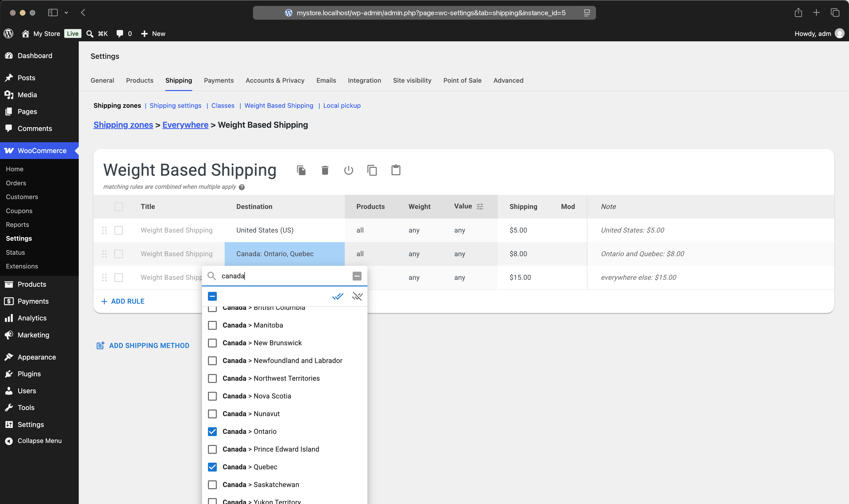Switch to the Payments settings tab

tap(219, 80)
